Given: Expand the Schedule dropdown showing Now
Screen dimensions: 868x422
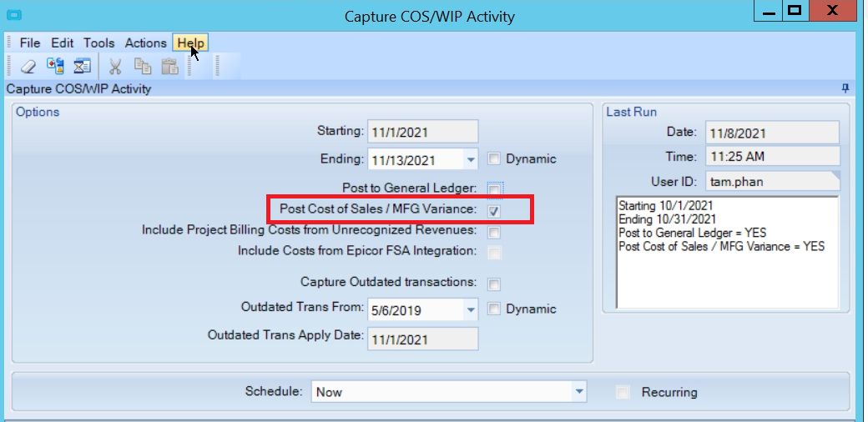Looking at the screenshot, I should click(x=579, y=392).
